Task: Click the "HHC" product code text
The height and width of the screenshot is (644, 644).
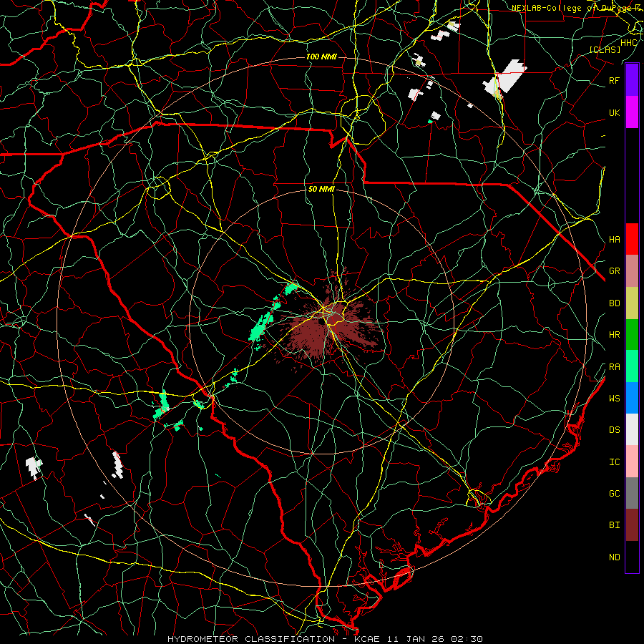Action: click(x=628, y=43)
